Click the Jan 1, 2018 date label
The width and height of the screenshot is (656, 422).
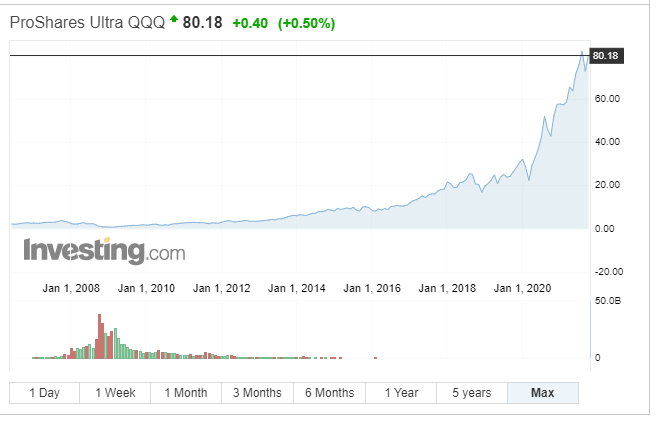447,288
